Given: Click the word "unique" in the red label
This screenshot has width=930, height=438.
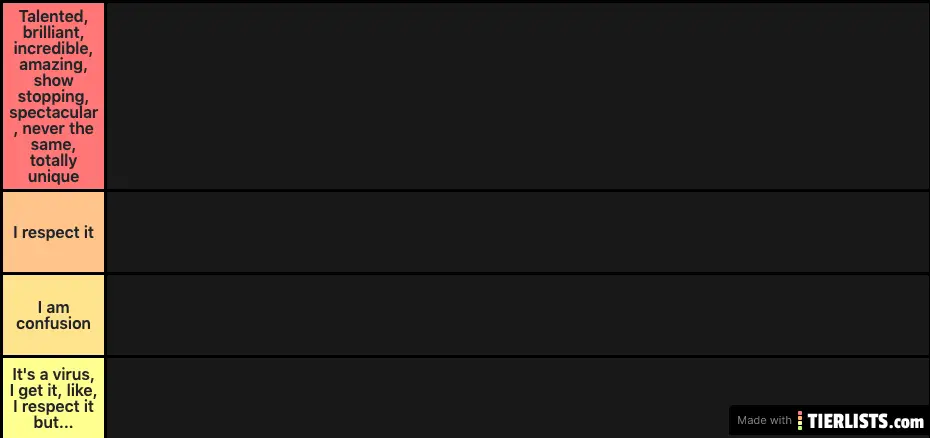Looking at the screenshot, I should pyautogui.click(x=53, y=177).
